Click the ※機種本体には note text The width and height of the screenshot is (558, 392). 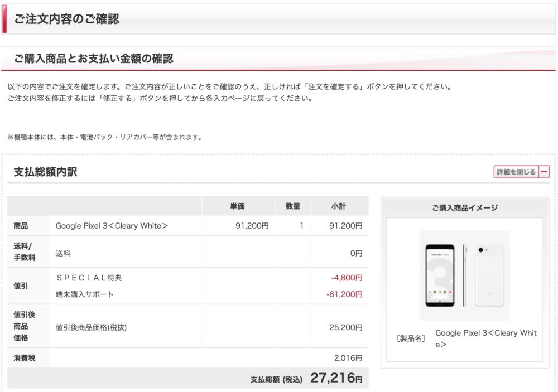tap(105, 137)
